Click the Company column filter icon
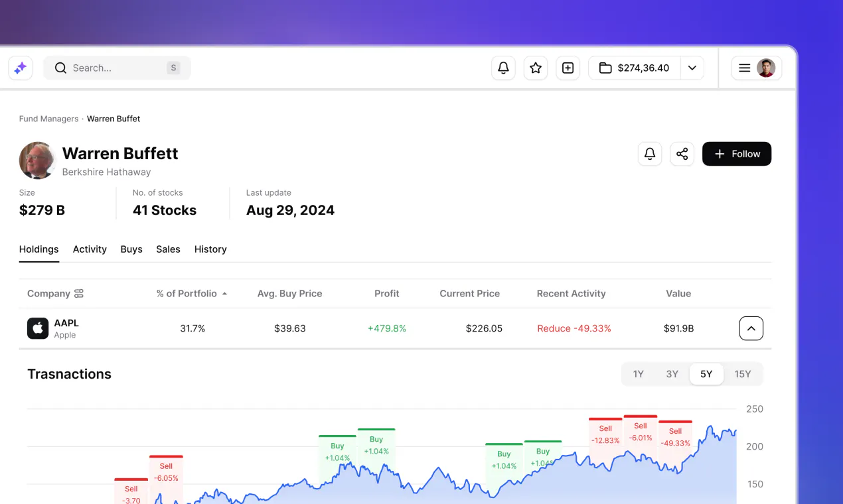 pos(79,293)
